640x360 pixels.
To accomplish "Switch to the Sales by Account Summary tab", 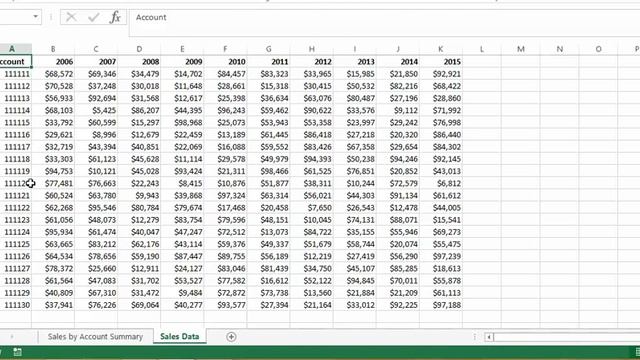I will [95, 337].
